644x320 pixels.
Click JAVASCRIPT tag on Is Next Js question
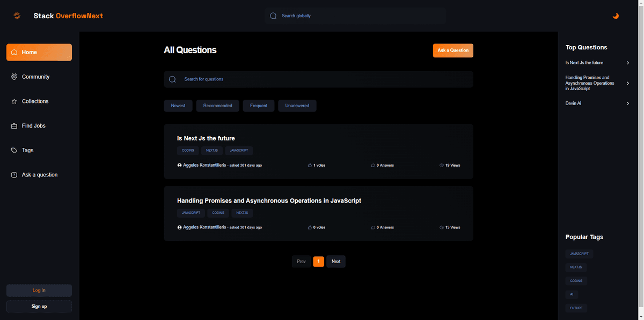coord(239,151)
